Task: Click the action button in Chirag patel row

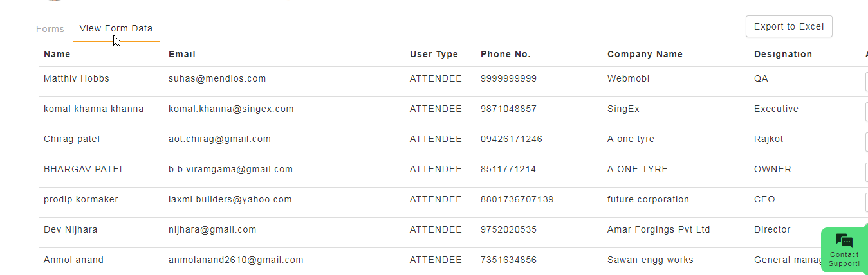Action: coord(867,142)
